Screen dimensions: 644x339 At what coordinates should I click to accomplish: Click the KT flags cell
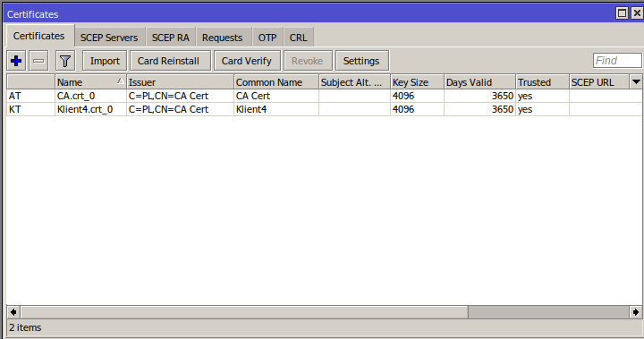coord(30,109)
